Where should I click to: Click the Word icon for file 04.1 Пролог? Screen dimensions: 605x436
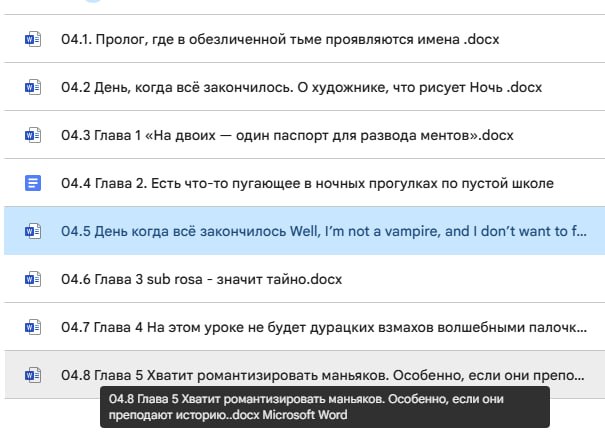click(33, 39)
